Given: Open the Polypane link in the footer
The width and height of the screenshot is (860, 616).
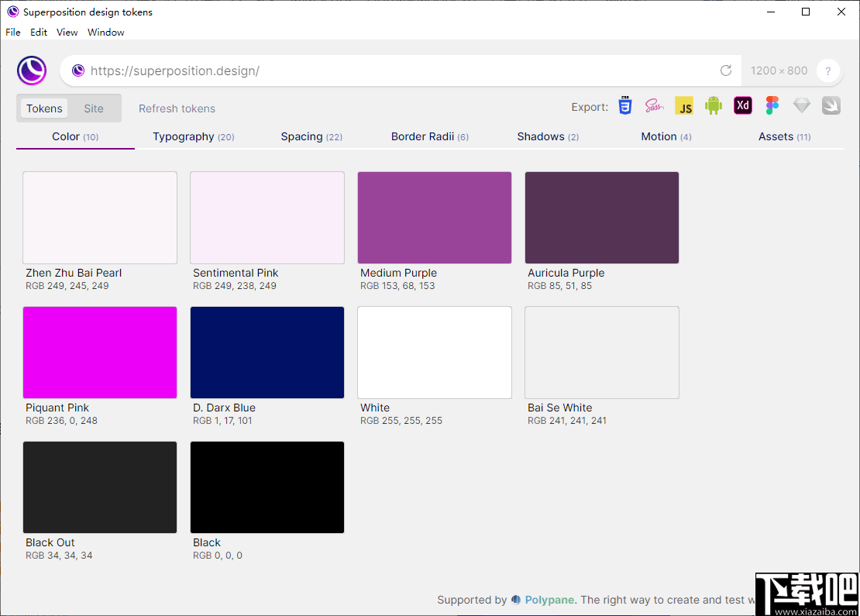Looking at the screenshot, I should (x=549, y=600).
